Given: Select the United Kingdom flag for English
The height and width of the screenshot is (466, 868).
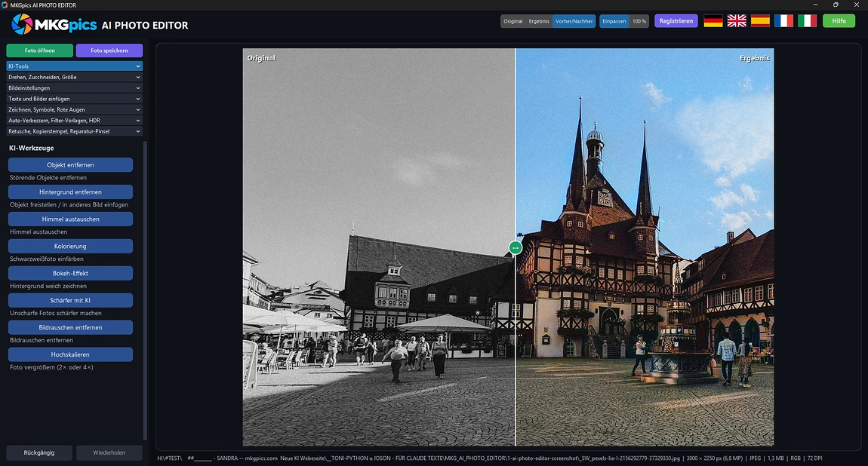Looking at the screenshot, I should (737, 21).
